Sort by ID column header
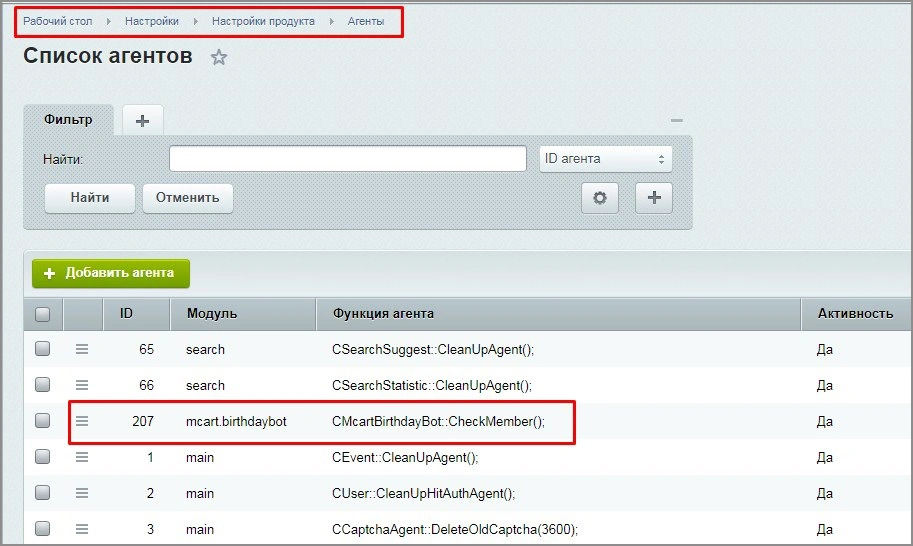 (136, 314)
